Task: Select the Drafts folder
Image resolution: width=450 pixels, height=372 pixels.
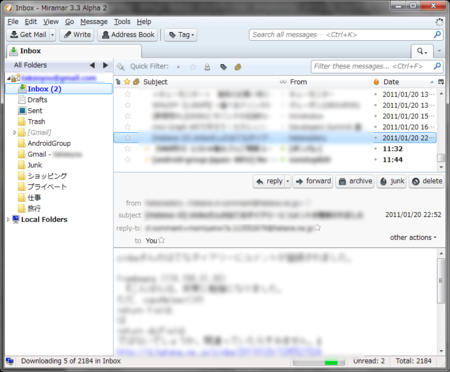Action: (37, 100)
